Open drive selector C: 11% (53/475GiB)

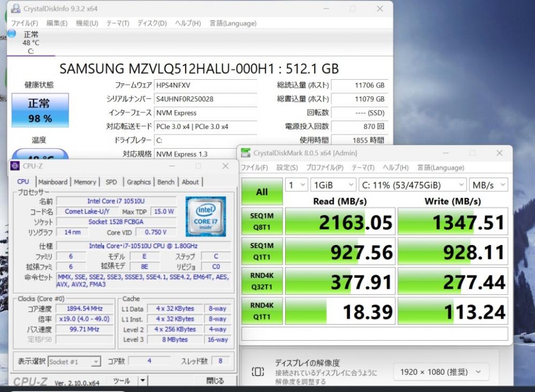pos(412,185)
